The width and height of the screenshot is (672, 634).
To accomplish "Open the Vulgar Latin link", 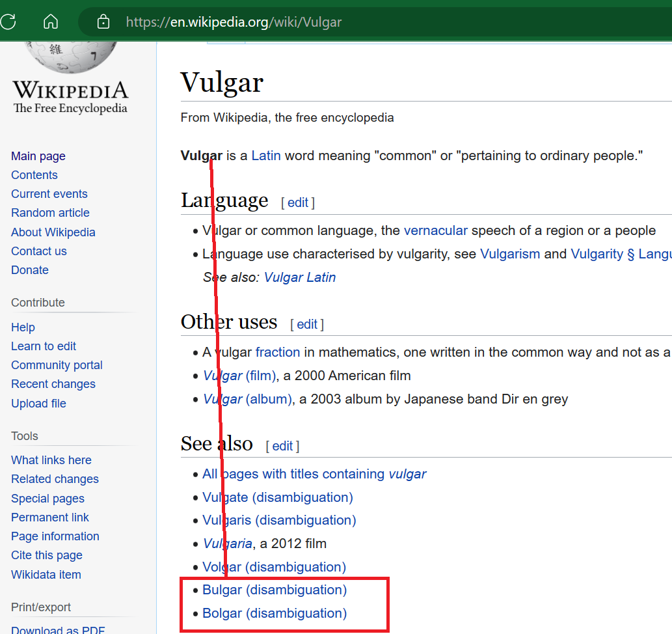I will 300,277.
